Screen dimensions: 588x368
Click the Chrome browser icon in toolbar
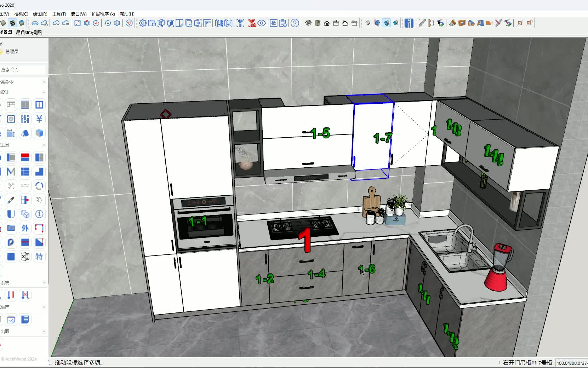(x=130, y=23)
